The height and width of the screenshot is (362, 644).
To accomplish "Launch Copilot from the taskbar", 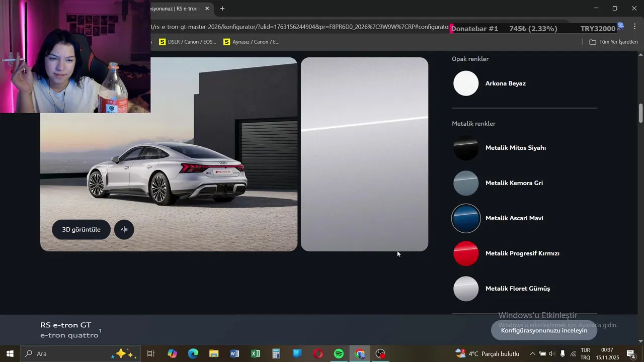I will point(172,354).
